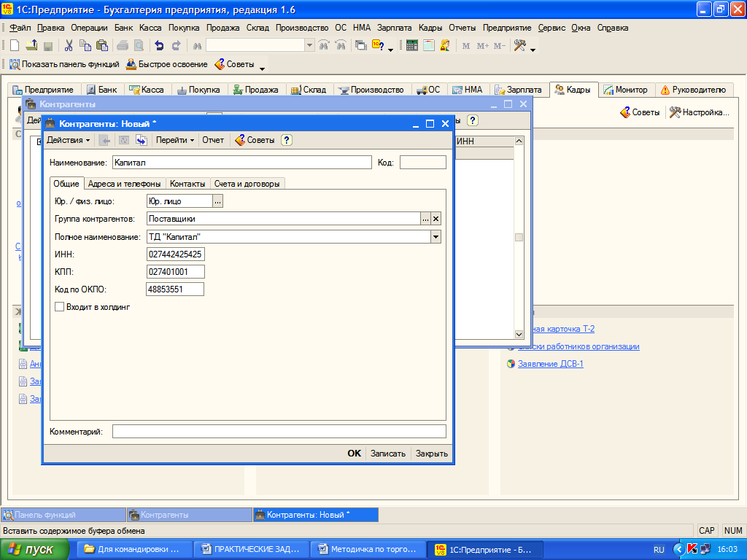Switch to the Производство panel tab
Image resolution: width=747 pixels, height=560 pixels.
pos(371,90)
